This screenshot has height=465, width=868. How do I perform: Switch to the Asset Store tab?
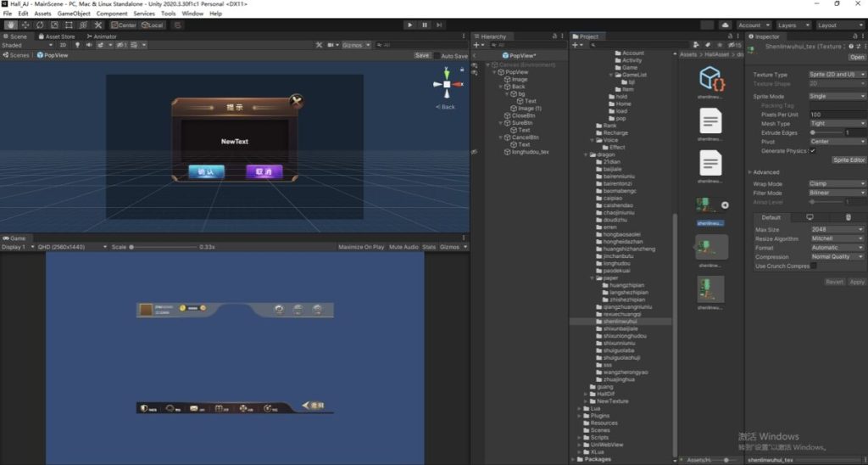click(x=57, y=36)
